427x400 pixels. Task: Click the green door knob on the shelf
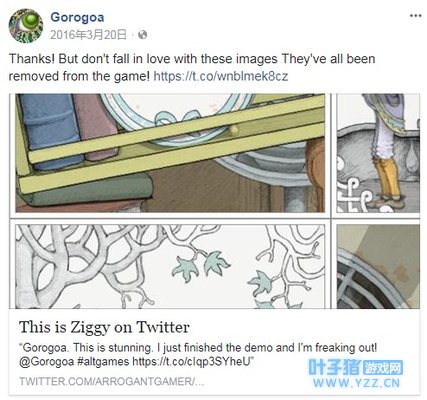coord(234,130)
